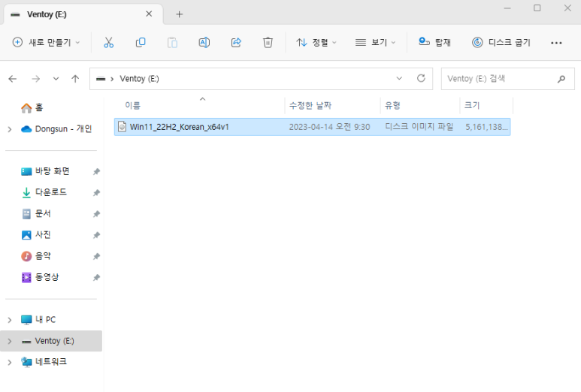The image size is (581, 392).
Task: Expand the Dongsun - 개인 node
Action: (10, 129)
